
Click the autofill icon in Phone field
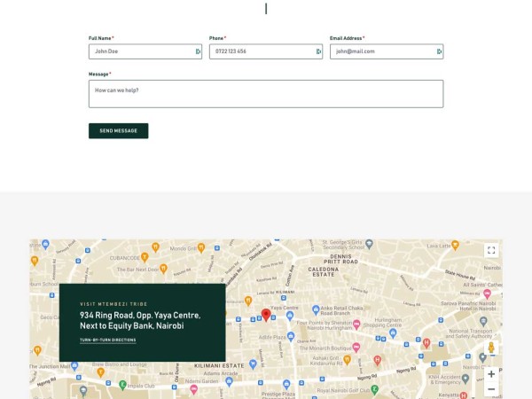click(x=318, y=51)
